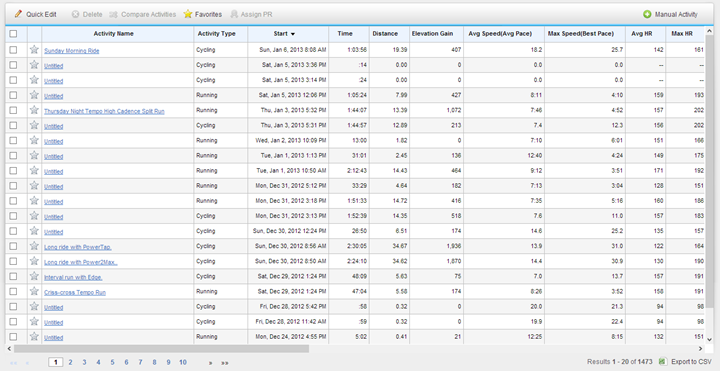720x371 pixels.
Task: Click horizontal scrollbar left arrow
Action: tap(10, 349)
